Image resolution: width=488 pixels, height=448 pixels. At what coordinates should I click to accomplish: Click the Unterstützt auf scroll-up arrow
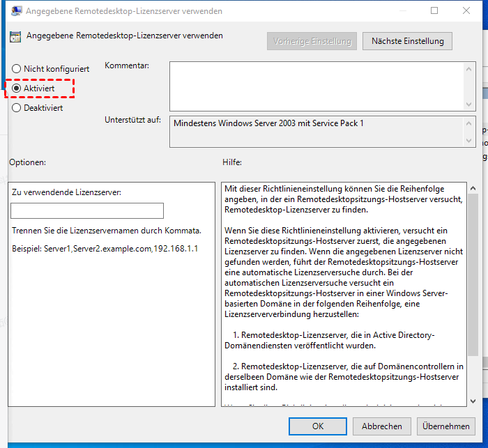tap(469, 123)
